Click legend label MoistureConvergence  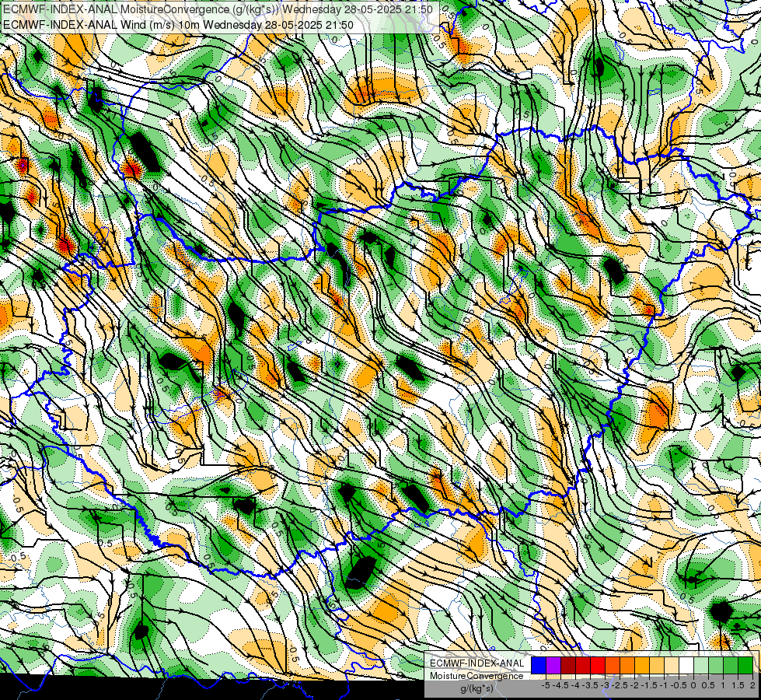(x=476, y=676)
